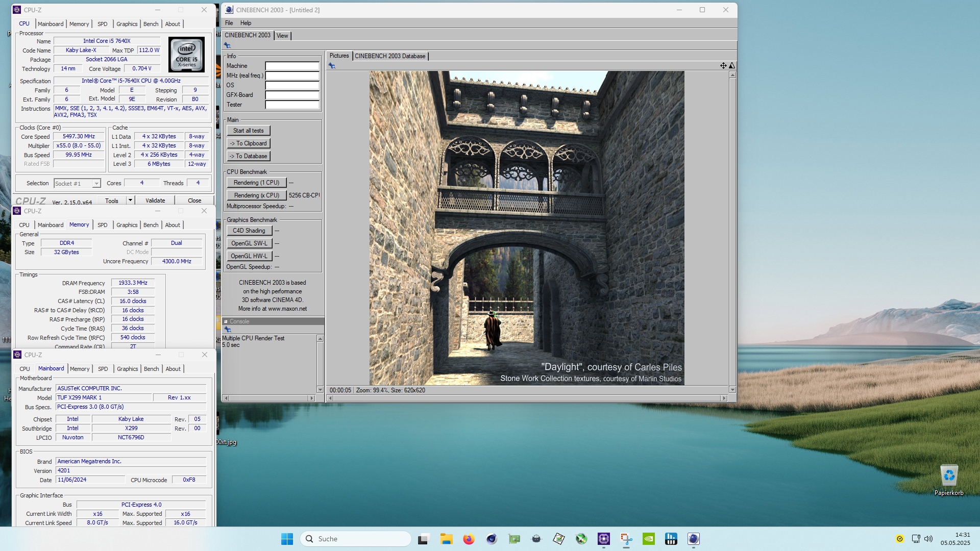Open the File menu in CINEBENCH
Screen dimensions: 980x551
[229, 23]
